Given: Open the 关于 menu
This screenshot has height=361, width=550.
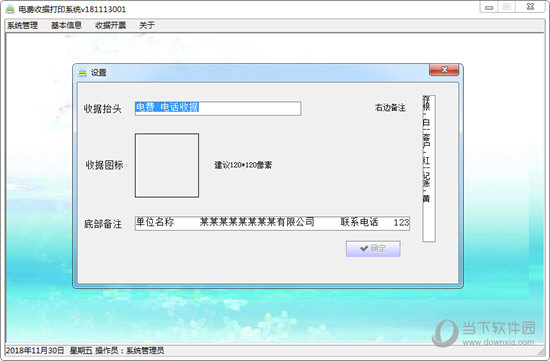Looking at the screenshot, I should pos(147,25).
